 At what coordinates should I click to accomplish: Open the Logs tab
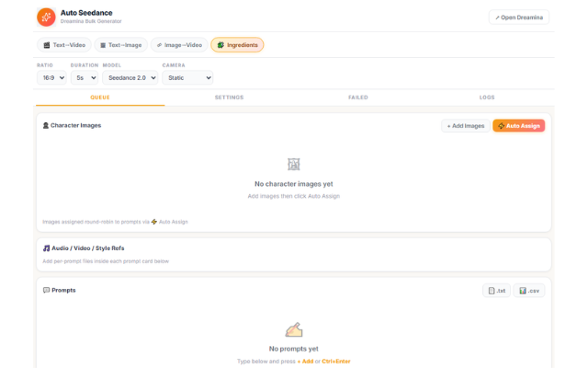click(x=487, y=98)
